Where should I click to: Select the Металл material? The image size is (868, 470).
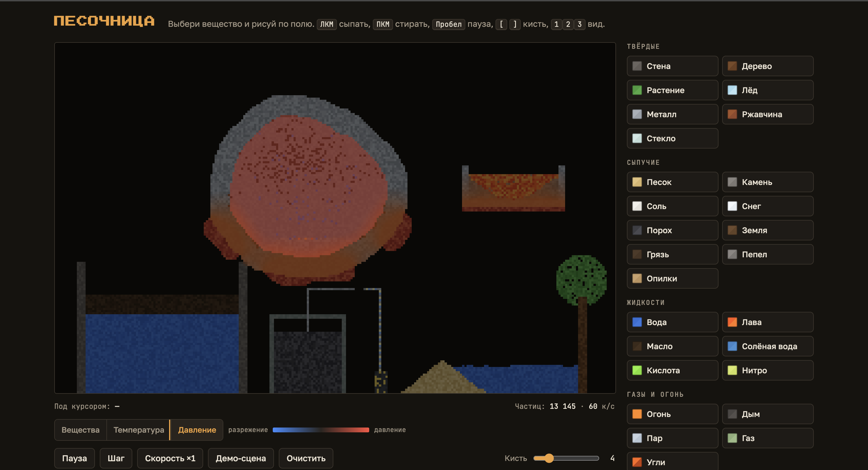click(x=672, y=114)
